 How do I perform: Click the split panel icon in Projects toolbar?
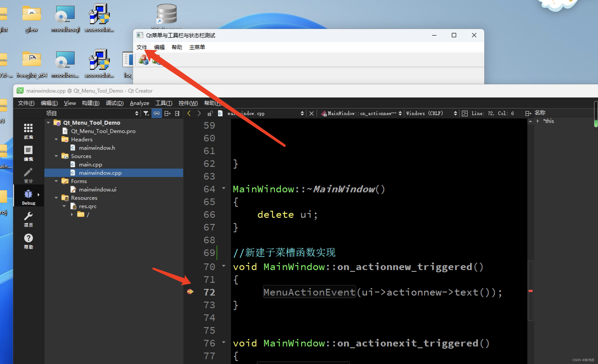click(x=167, y=113)
